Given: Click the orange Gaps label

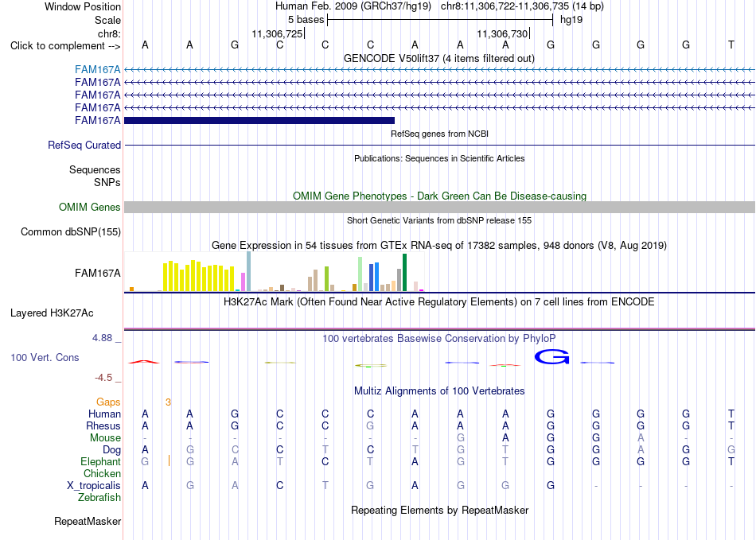Looking at the screenshot, I should [x=108, y=402].
